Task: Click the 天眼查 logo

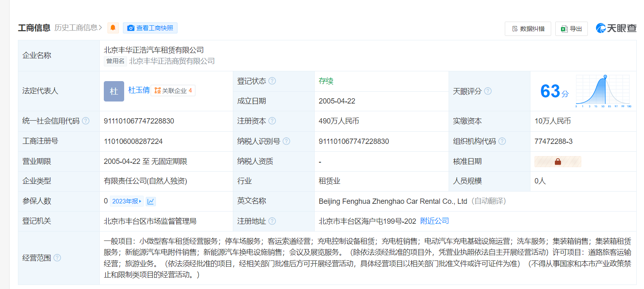Action: click(x=616, y=28)
